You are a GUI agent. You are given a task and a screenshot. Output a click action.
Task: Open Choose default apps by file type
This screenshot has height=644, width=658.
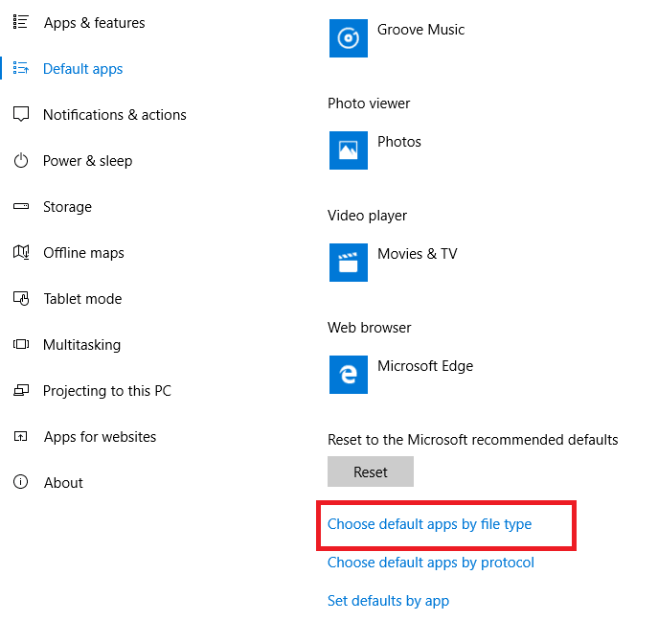[429, 524]
